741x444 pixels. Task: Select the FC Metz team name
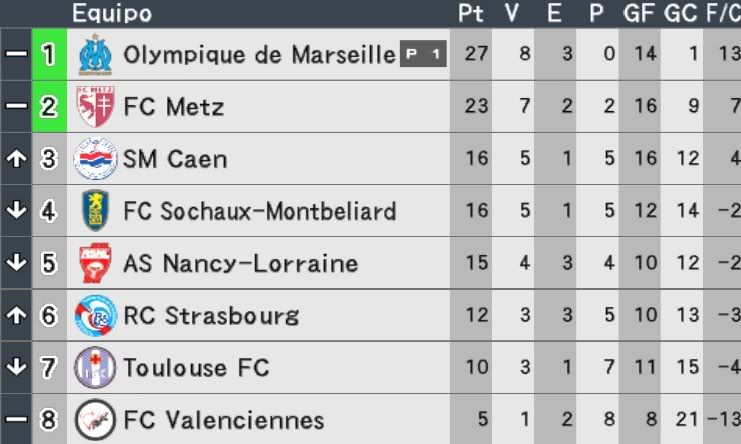tap(173, 106)
